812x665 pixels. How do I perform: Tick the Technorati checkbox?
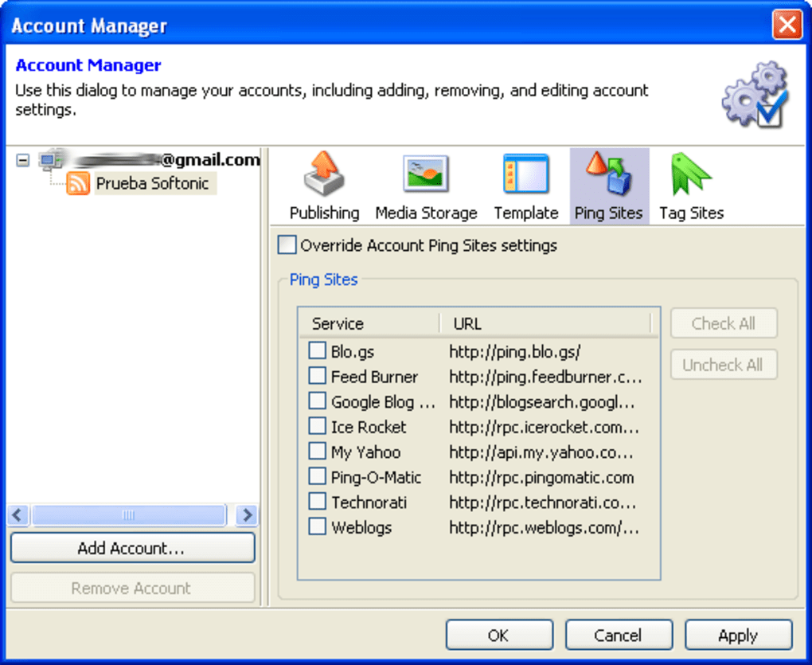coord(318,503)
